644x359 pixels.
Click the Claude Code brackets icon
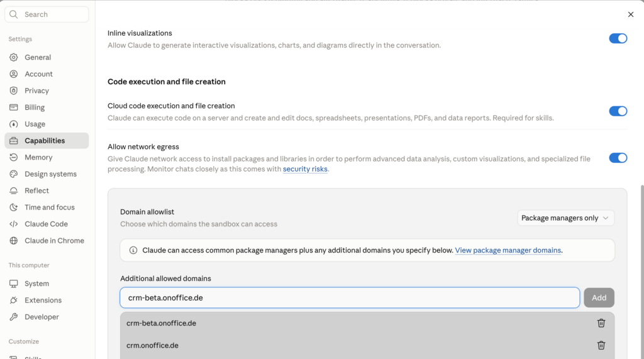pyautogui.click(x=14, y=224)
